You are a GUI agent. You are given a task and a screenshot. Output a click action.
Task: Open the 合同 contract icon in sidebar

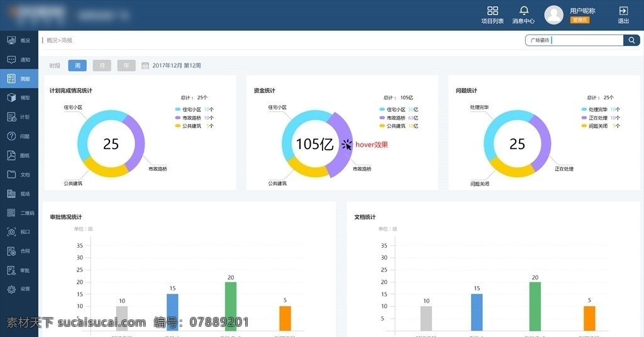pyautogui.click(x=11, y=251)
